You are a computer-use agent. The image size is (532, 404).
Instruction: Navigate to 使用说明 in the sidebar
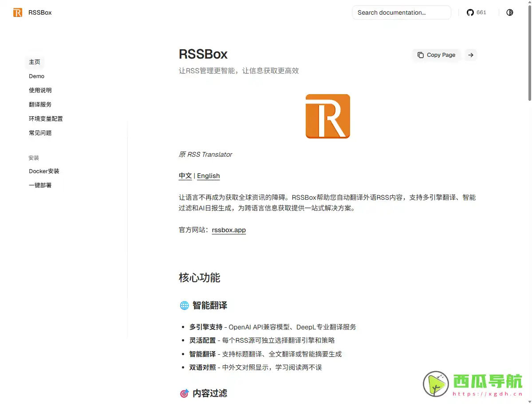pos(40,90)
